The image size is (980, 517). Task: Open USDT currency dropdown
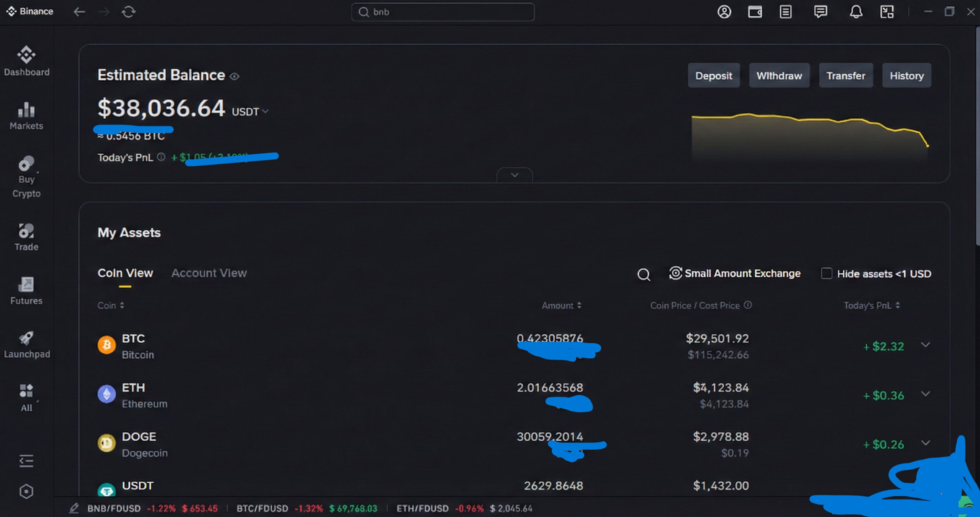(x=250, y=112)
